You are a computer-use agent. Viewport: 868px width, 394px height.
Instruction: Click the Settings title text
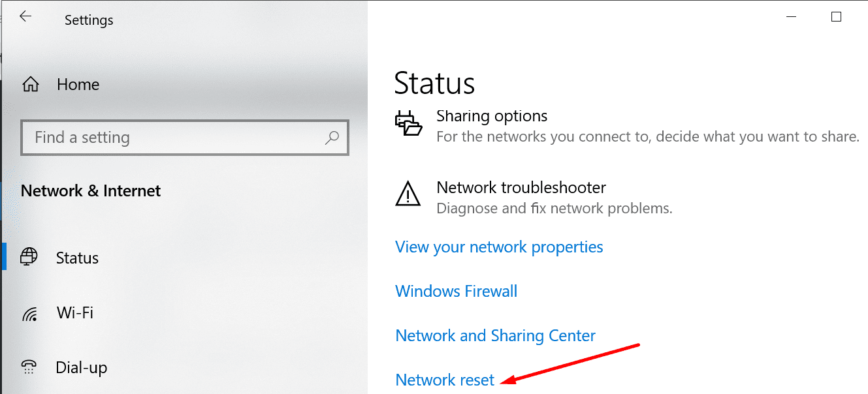pos(89,20)
